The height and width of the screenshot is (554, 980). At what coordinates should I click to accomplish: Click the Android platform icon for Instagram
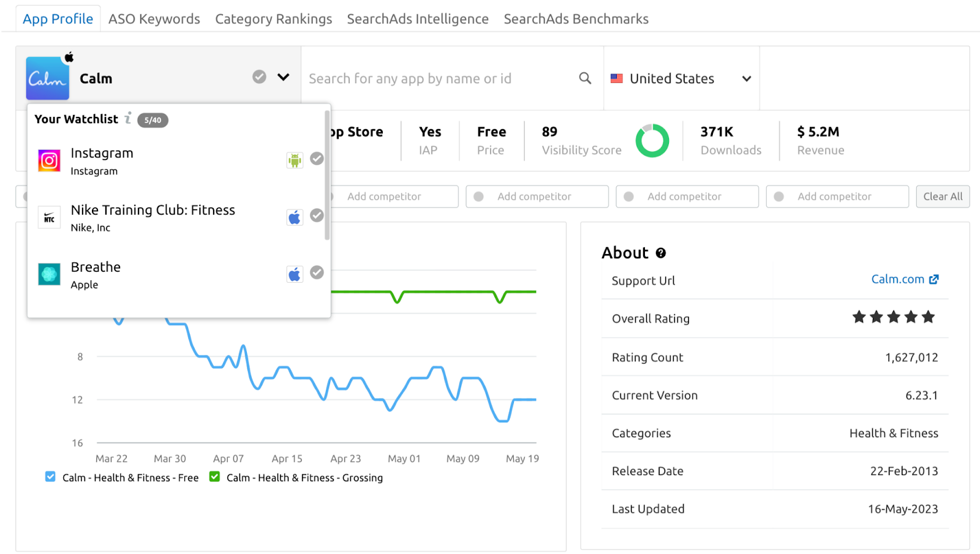tap(295, 160)
